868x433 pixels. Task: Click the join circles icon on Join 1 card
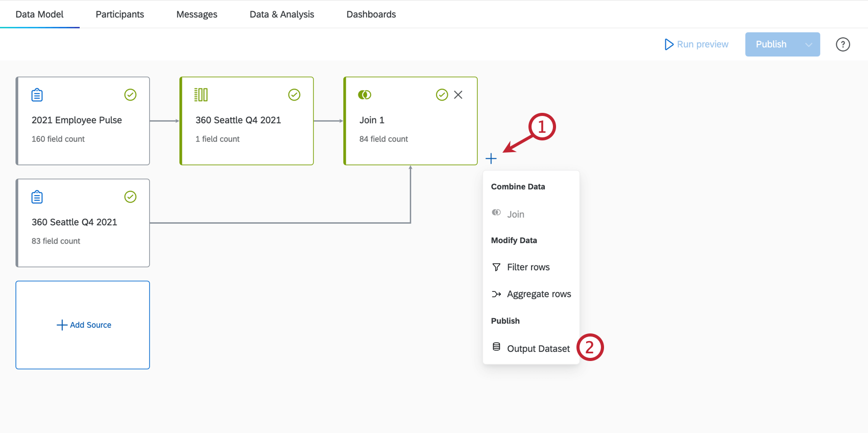pyautogui.click(x=365, y=95)
